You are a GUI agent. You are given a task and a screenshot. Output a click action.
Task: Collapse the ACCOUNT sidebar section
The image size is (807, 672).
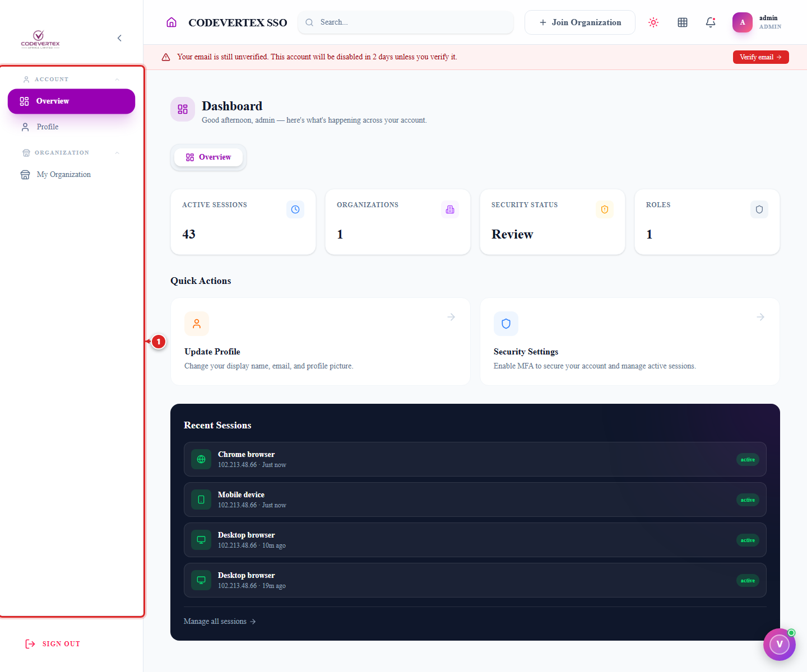tap(117, 80)
